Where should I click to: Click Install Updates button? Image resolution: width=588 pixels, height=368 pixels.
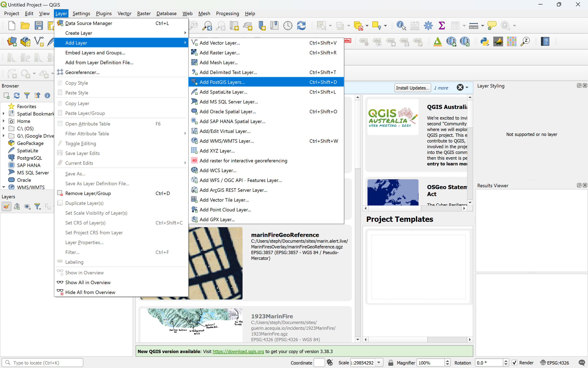coord(412,88)
